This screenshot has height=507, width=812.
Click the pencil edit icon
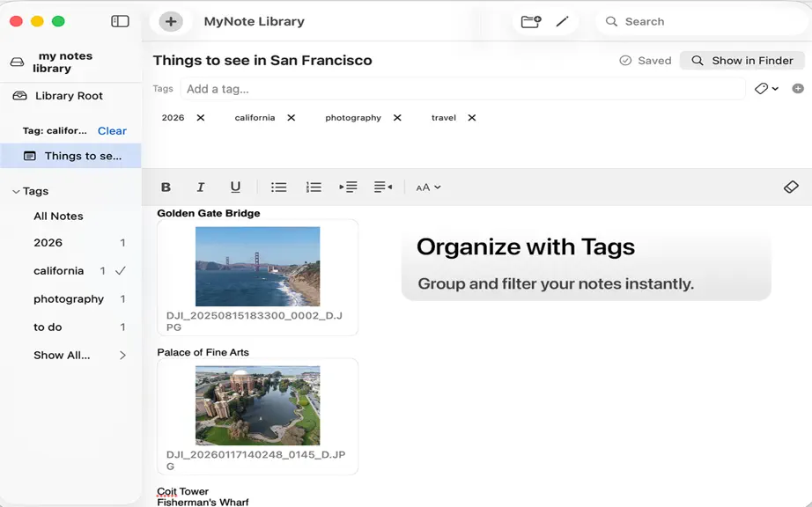click(563, 22)
